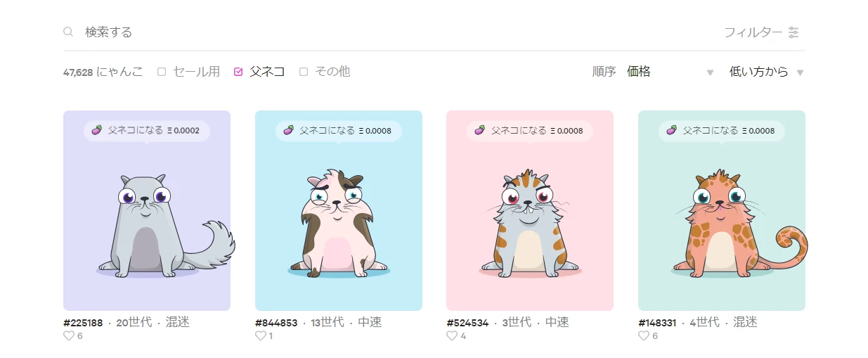
Task: Uncheck the 父ネコ checkbox
Action: click(x=238, y=72)
